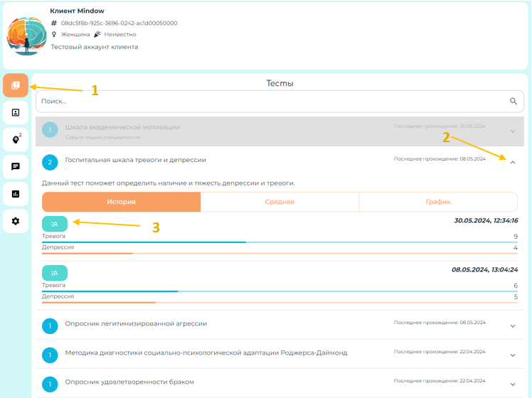Viewport: 532px width, 398px height.
Task: Click Шкала академической мотивации title
Action: pyautogui.click(x=122, y=127)
